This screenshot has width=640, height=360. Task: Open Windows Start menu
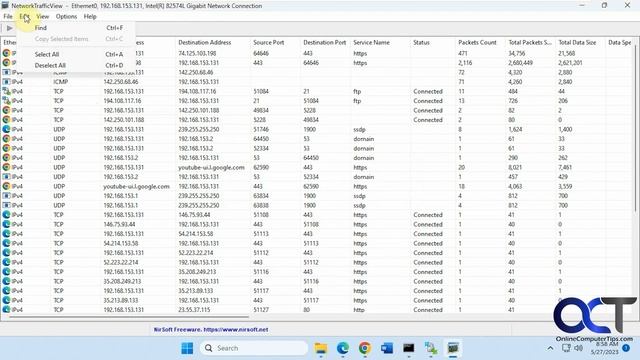[x=187, y=348]
